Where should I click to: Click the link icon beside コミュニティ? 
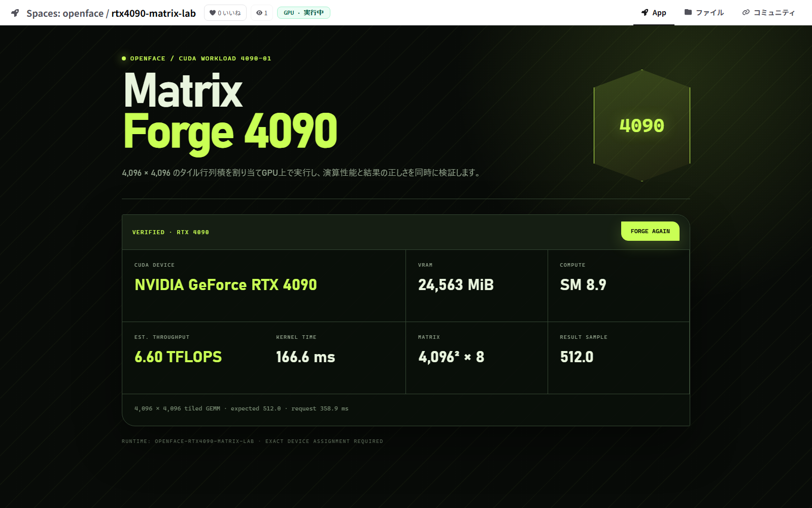coord(746,13)
